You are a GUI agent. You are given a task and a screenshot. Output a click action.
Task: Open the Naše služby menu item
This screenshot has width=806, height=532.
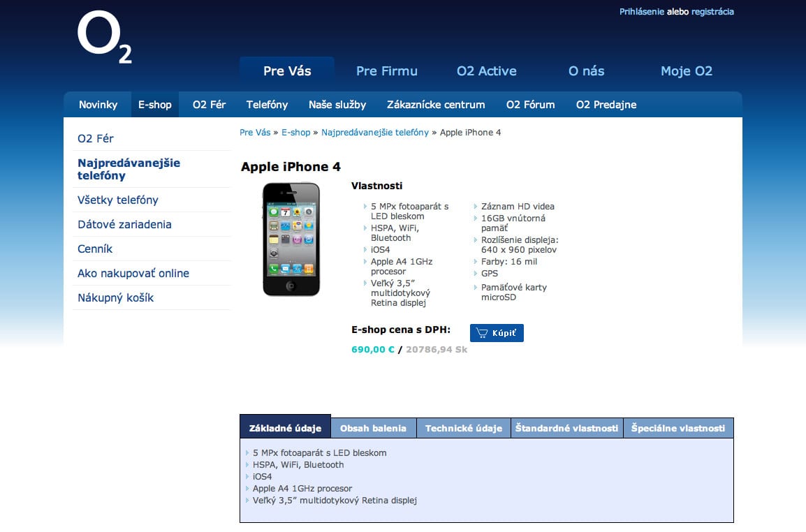[337, 105]
